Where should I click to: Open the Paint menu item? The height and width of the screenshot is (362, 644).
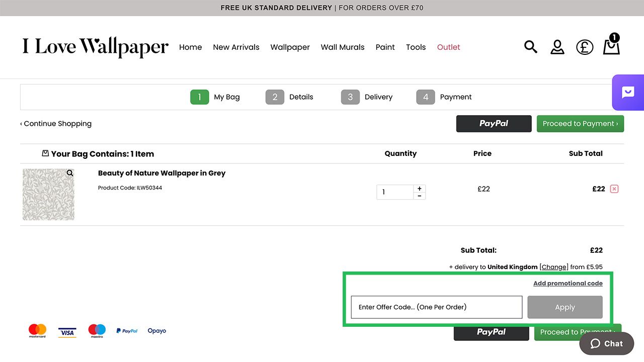(x=385, y=47)
